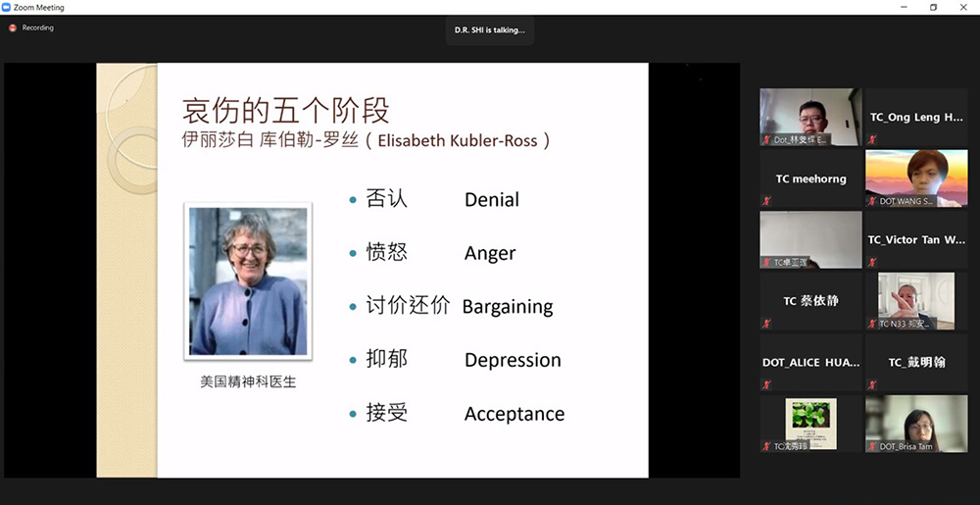Click the Zoom logo in title bar

(x=7, y=7)
